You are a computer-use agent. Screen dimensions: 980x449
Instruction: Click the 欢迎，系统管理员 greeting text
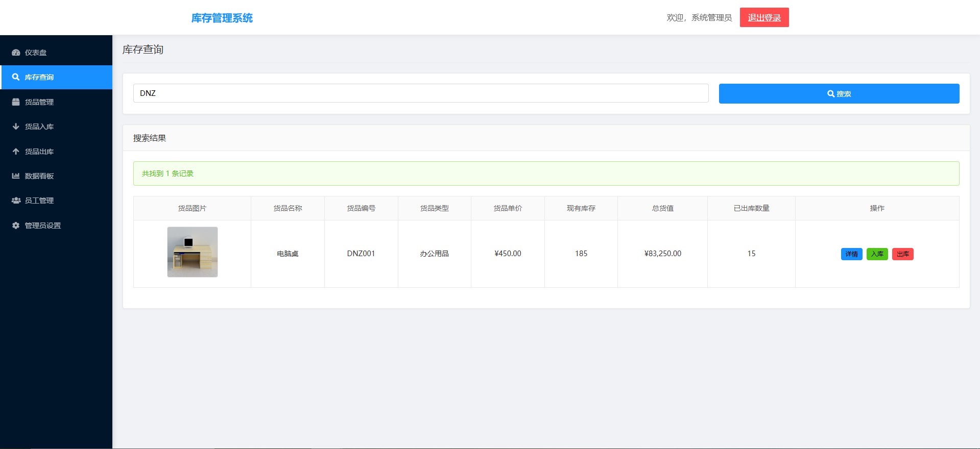click(x=699, y=18)
